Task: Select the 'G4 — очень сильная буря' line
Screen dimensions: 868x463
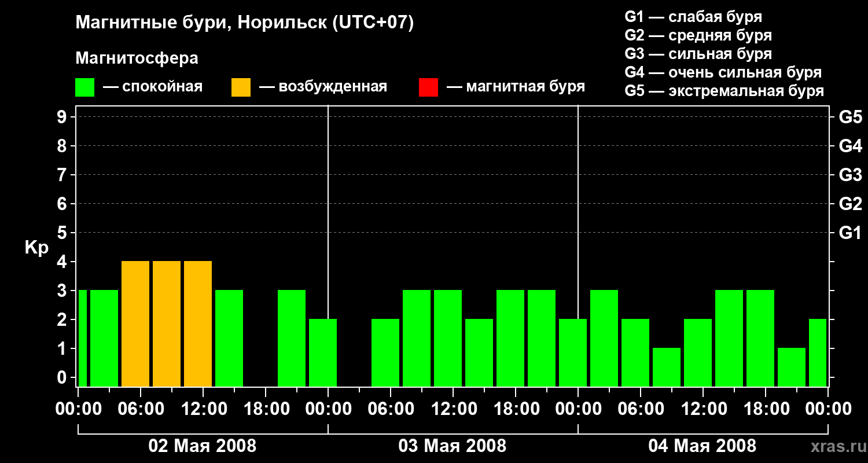Action: point(723,72)
